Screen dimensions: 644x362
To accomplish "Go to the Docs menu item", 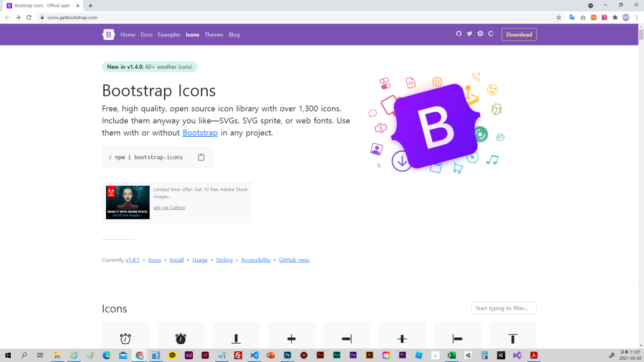I will coord(146,34).
